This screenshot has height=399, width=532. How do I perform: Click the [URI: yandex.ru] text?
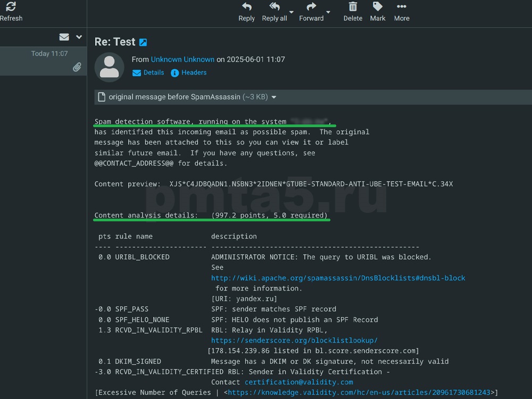244,298
